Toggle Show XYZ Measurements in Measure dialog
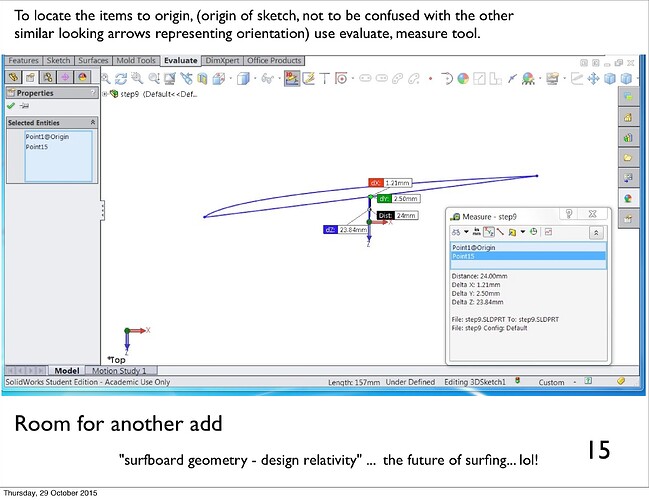Viewport: 649px width, 500px height. pos(491,231)
